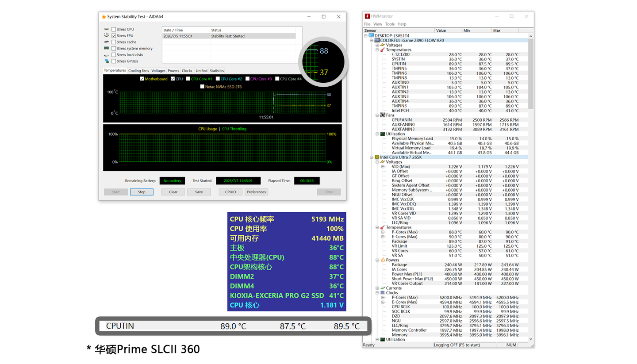This screenshot has width=637, height=364.
Task: Switch to the Clocks tab in AIDA64
Action: tap(187, 71)
